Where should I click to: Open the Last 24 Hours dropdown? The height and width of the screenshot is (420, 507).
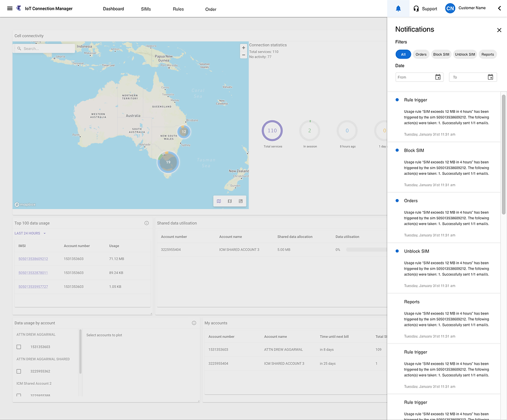point(30,233)
